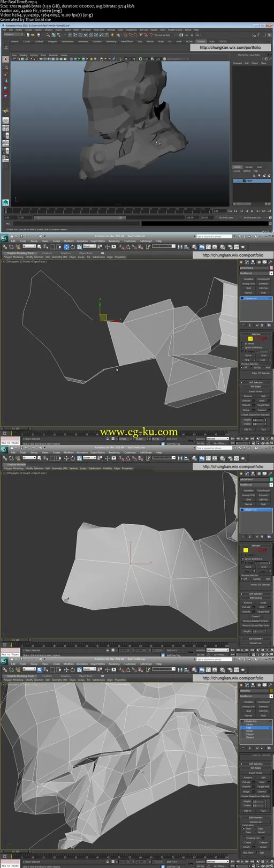The height and width of the screenshot is (868, 274).
Task: Click yellow Vertex sub-object icon in Vertex 105 frame
Action: pos(246,550)
